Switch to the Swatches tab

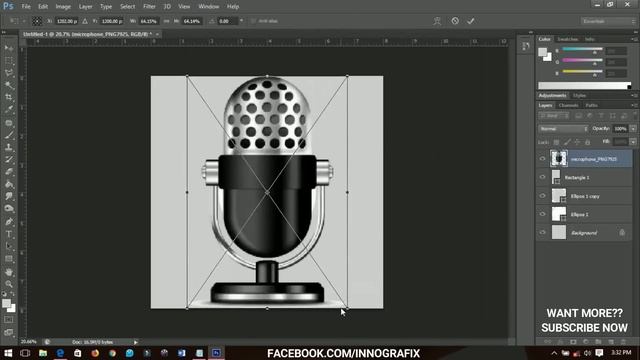pos(568,39)
